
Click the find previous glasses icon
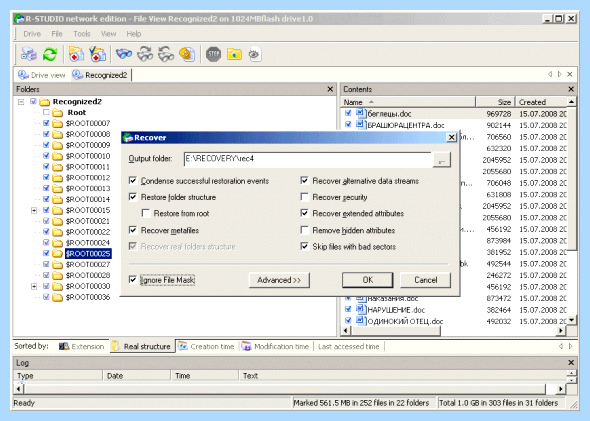166,55
